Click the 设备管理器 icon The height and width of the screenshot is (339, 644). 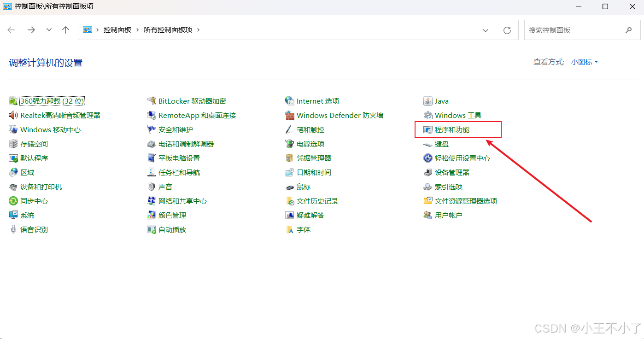(x=428, y=172)
